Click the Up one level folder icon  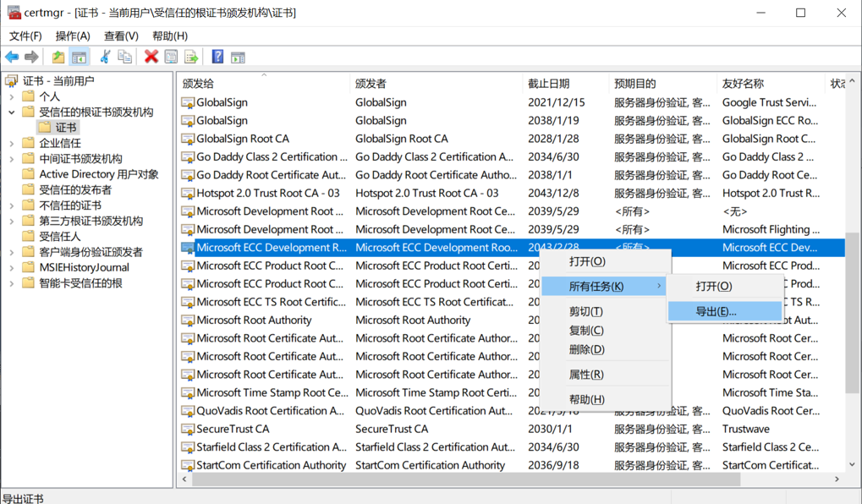pos(58,57)
